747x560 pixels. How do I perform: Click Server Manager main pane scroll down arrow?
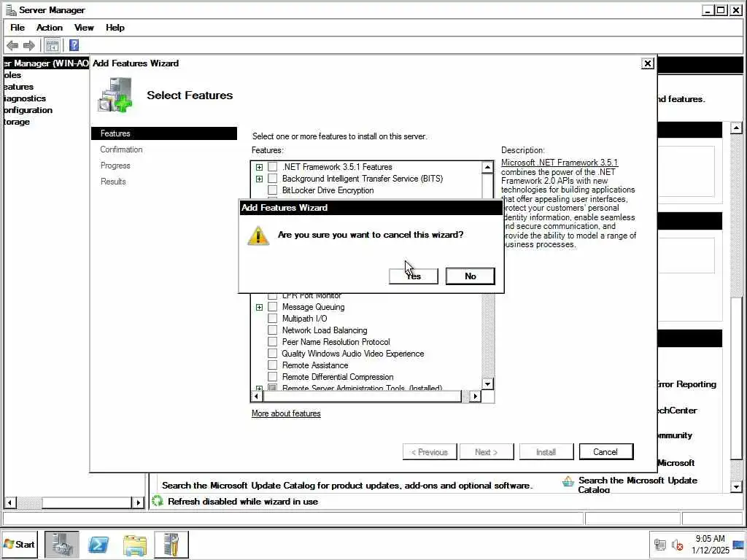pyautogui.click(x=736, y=486)
